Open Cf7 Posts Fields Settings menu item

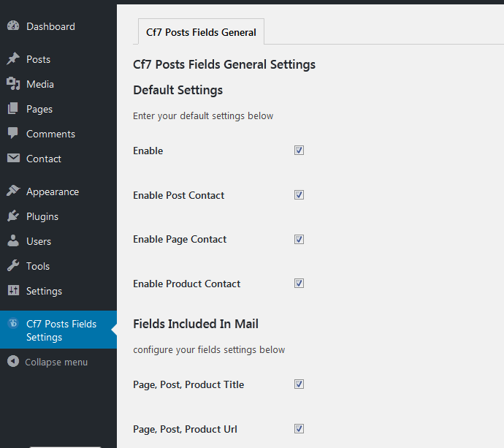(58, 330)
